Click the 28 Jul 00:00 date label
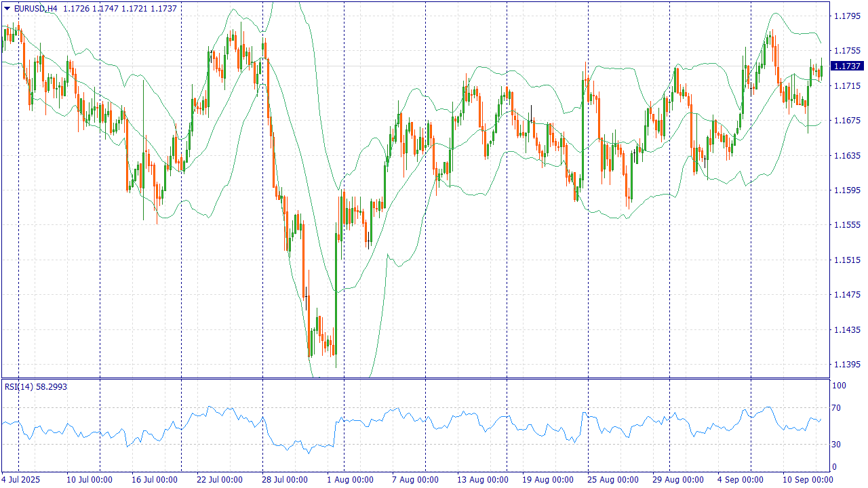The height and width of the screenshot is (488, 868). tap(285, 480)
